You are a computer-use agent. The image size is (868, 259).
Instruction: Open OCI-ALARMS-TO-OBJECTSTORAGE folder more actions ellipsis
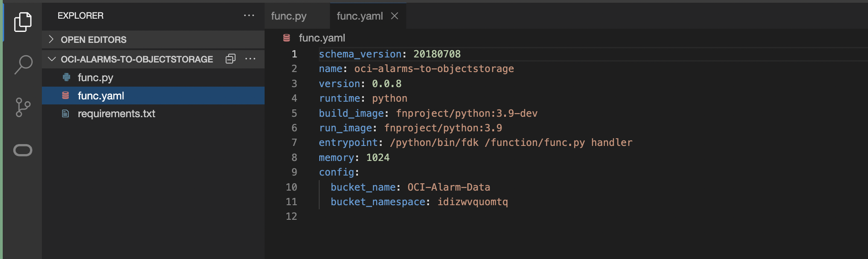click(250, 59)
